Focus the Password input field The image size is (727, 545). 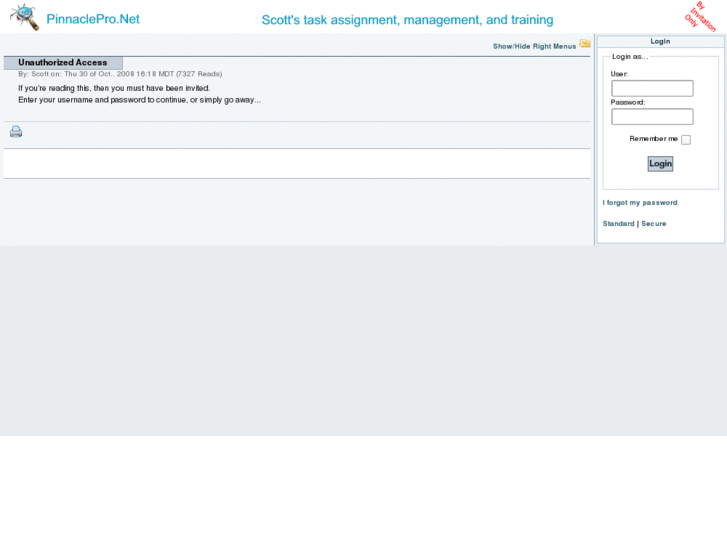tap(652, 116)
